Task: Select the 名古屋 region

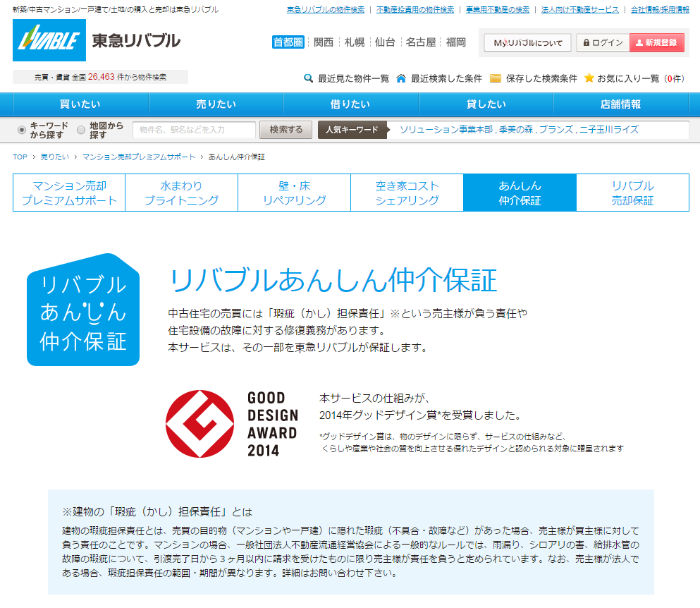Action: [421, 42]
